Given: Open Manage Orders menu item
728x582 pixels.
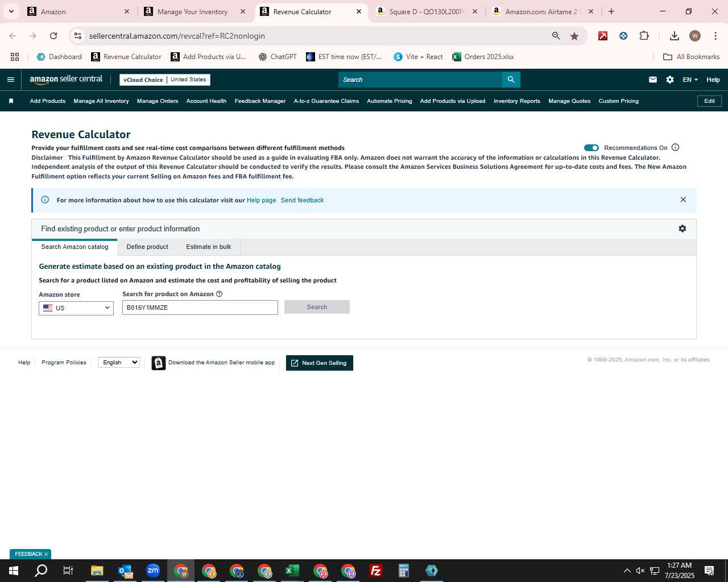Looking at the screenshot, I should (x=158, y=101).
